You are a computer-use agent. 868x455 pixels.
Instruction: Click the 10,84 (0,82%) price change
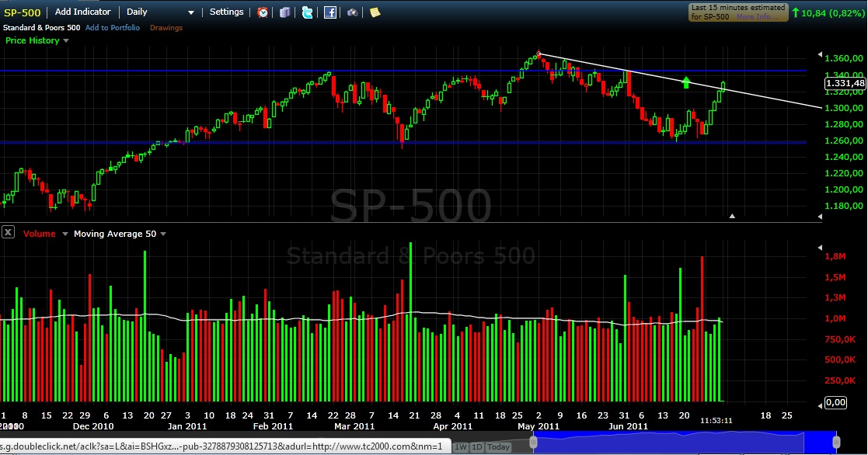point(828,12)
